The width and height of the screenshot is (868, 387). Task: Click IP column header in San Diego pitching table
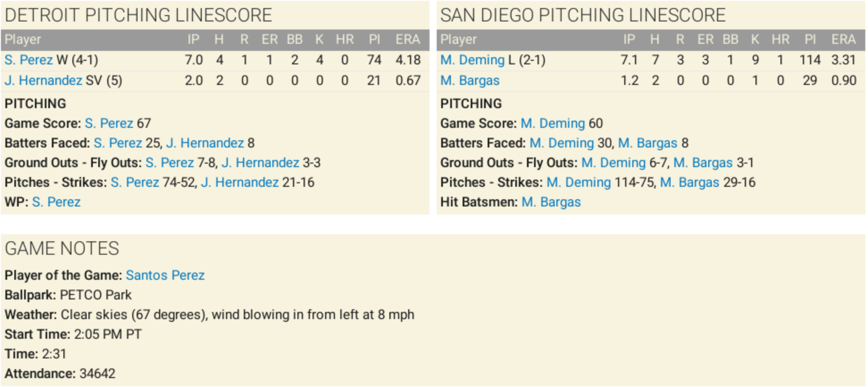click(x=629, y=40)
